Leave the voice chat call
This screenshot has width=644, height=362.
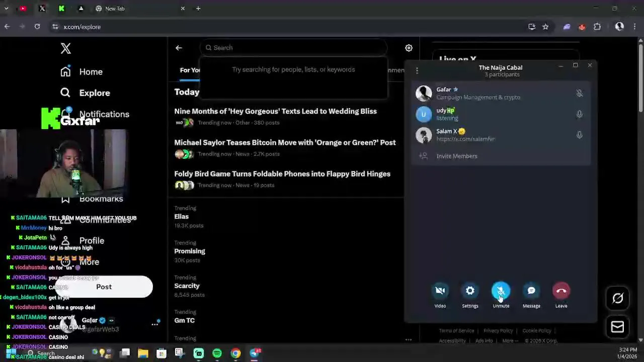561,291
